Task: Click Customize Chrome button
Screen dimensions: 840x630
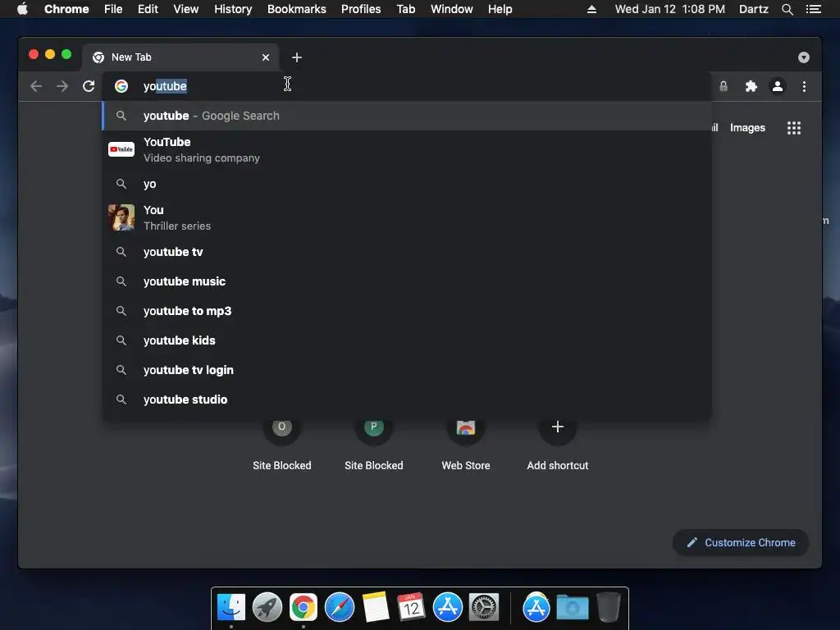Action: pos(741,543)
